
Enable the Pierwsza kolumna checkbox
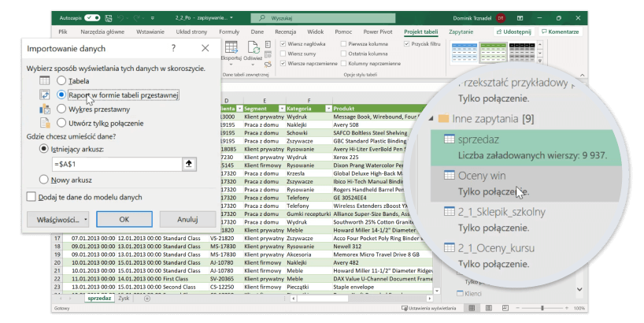(x=343, y=44)
